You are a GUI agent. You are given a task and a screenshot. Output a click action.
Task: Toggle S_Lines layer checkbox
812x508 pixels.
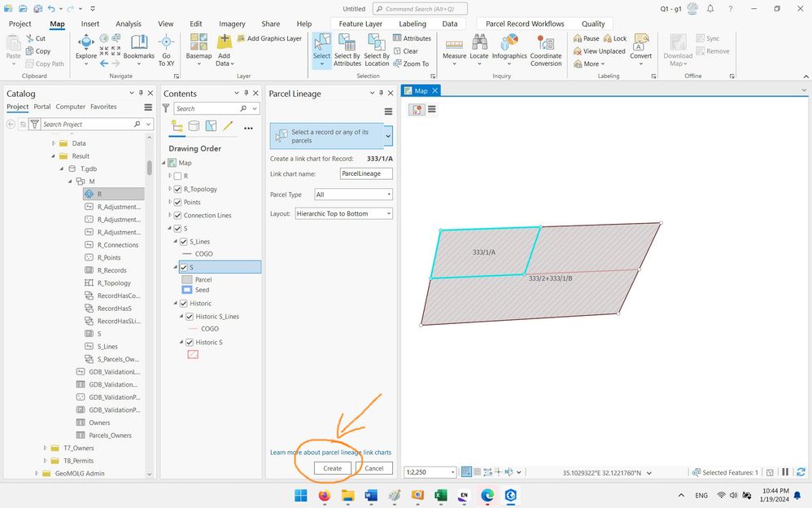[183, 242]
